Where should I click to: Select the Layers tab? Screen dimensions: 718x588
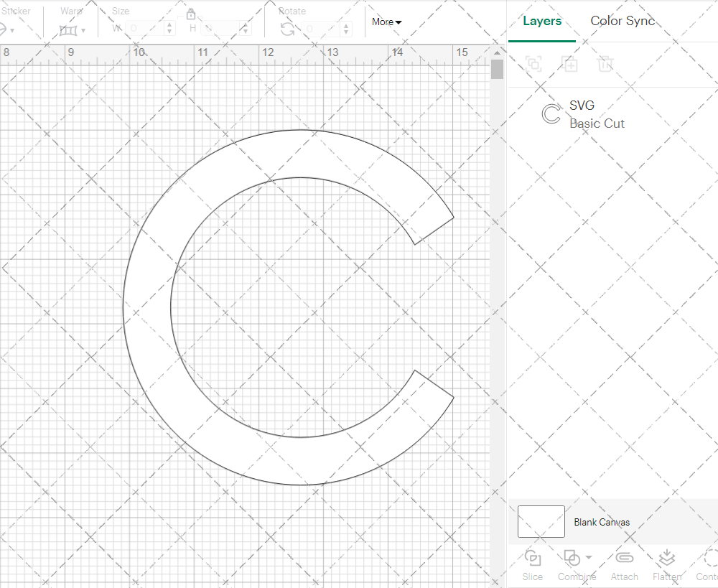(542, 21)
